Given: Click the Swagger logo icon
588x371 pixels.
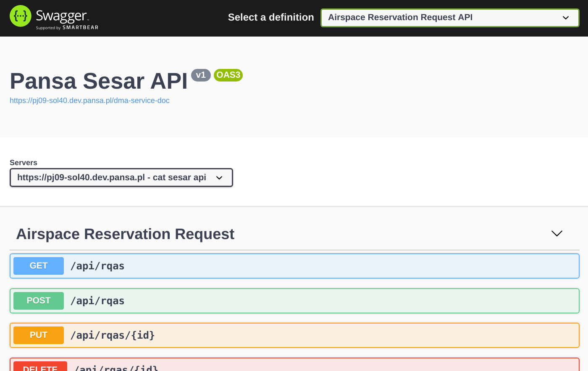Looking at the screenshot, I should click(x=21, y=16).
